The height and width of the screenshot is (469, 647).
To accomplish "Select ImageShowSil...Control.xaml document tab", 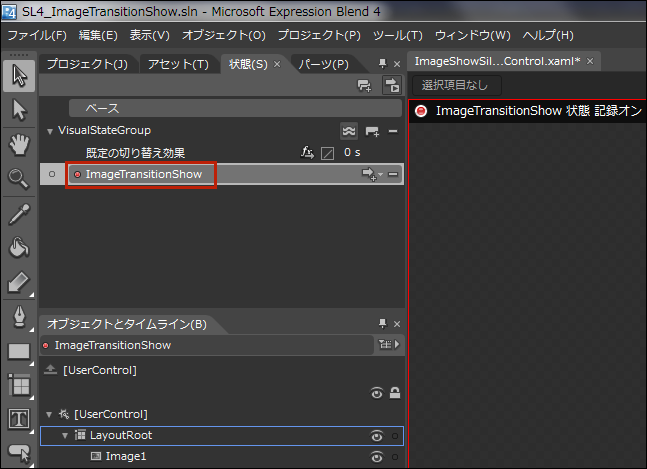I will [x=497, y=61].
